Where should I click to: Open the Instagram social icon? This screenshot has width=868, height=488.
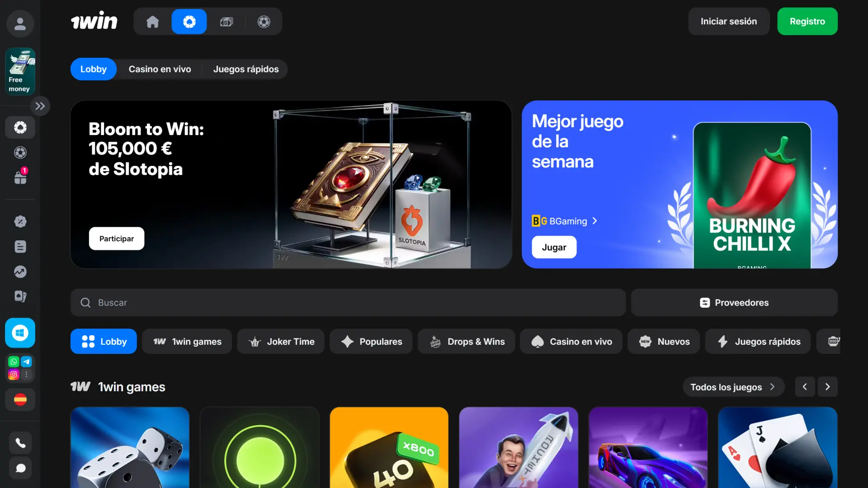pyautogui.click(x=14, y=374)
